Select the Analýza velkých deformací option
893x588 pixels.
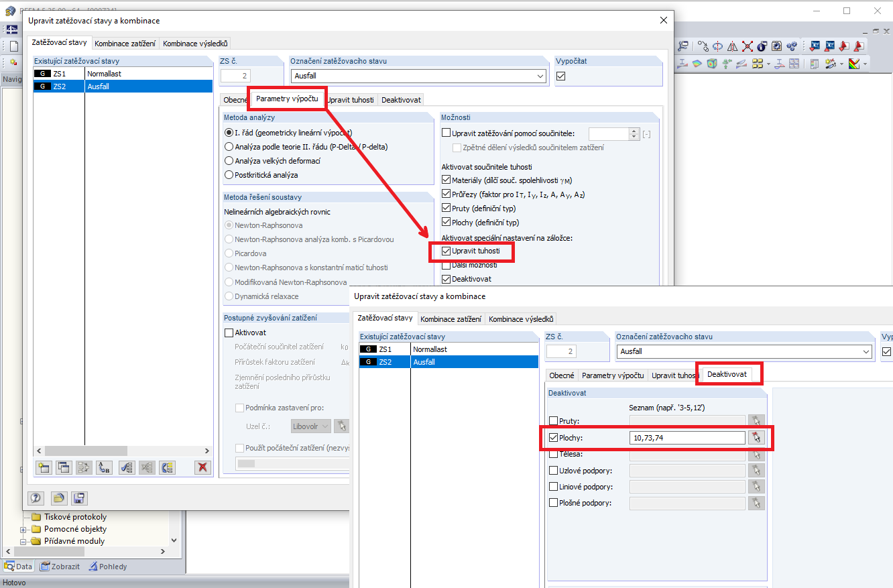click(229, 160)
